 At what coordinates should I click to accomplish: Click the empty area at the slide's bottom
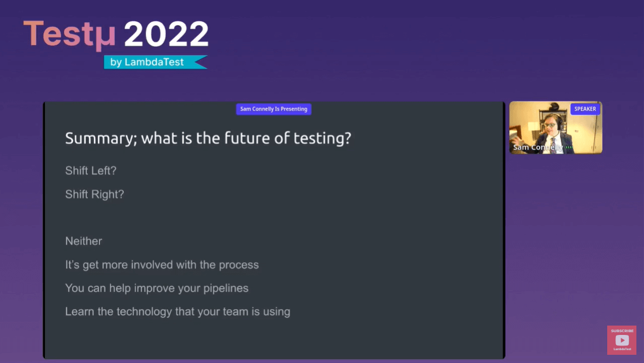click(x=273, y=339)
